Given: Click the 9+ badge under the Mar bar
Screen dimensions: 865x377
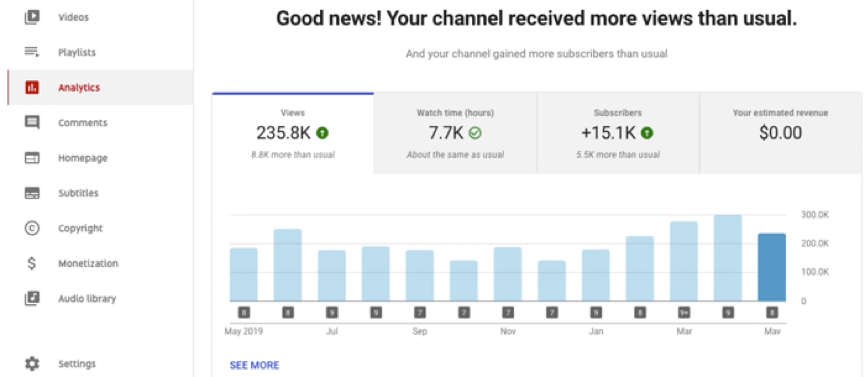Looking at the screenshot, I should (x=684, y=313).
